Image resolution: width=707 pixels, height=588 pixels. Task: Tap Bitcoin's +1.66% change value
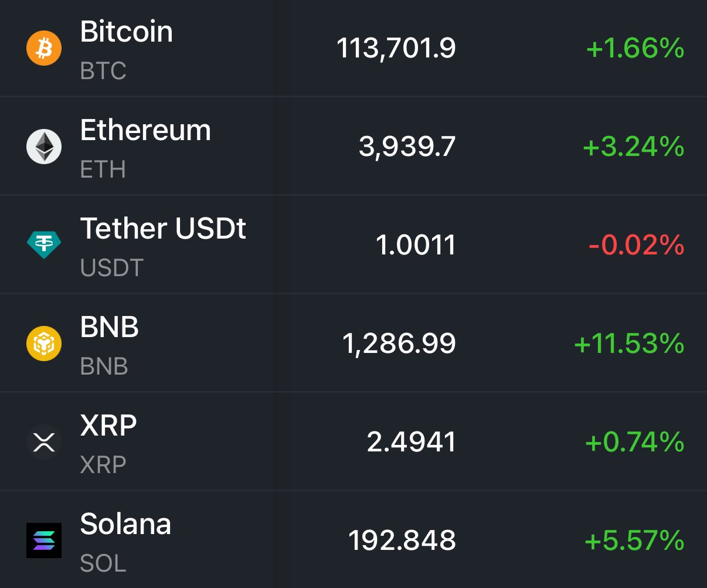pyautogui.click(x=635, y=48)
